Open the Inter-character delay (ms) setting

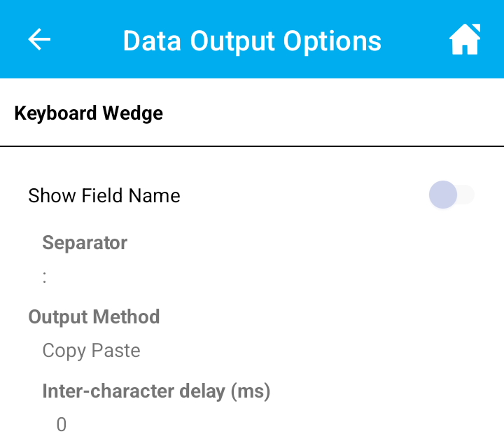click(x=156, y=391)
